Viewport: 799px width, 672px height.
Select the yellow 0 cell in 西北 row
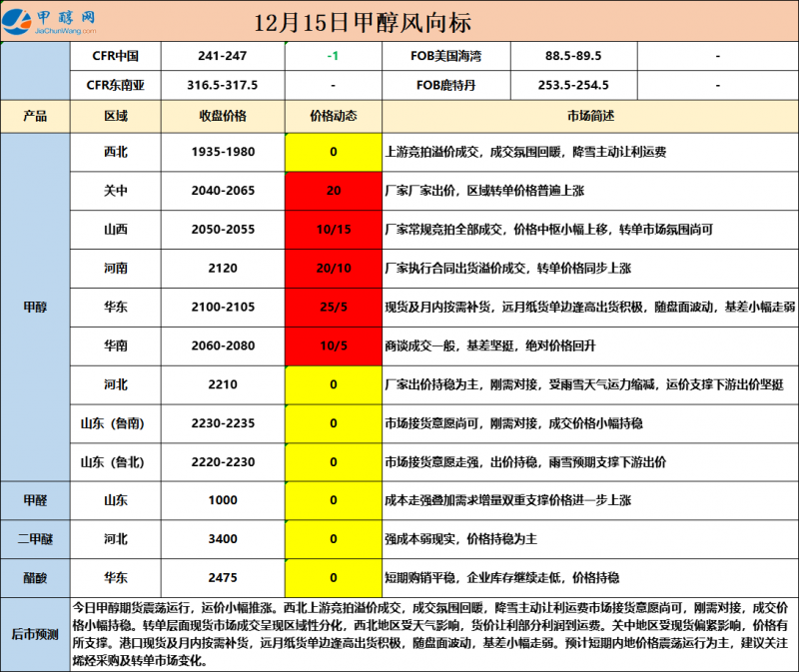coord(333,152)
